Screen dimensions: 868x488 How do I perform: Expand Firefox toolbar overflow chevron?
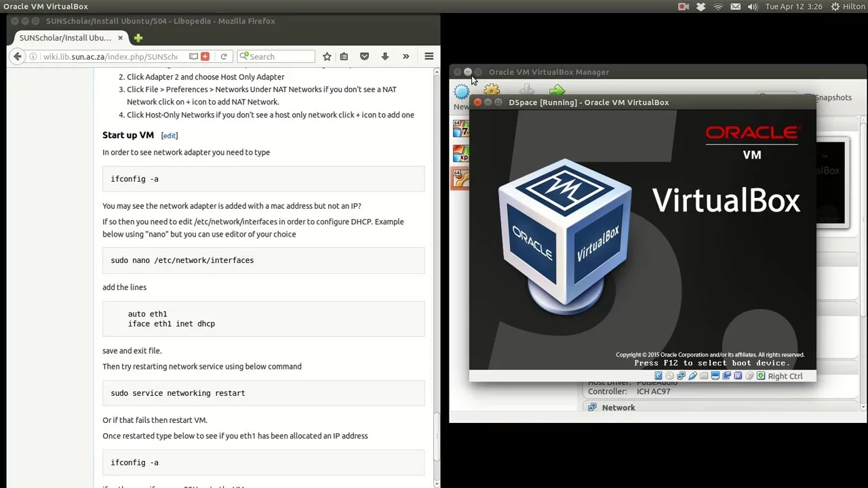[x=406, y=56]
